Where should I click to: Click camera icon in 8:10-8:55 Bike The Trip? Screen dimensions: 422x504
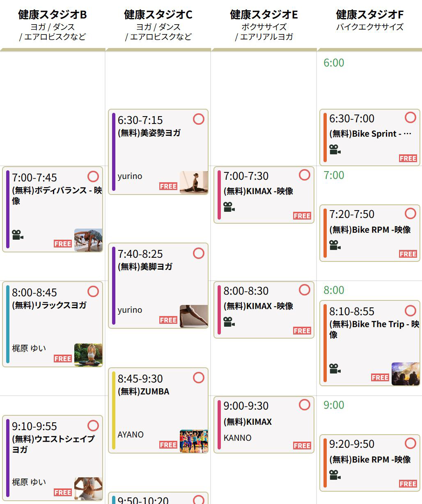coord(335,369)
